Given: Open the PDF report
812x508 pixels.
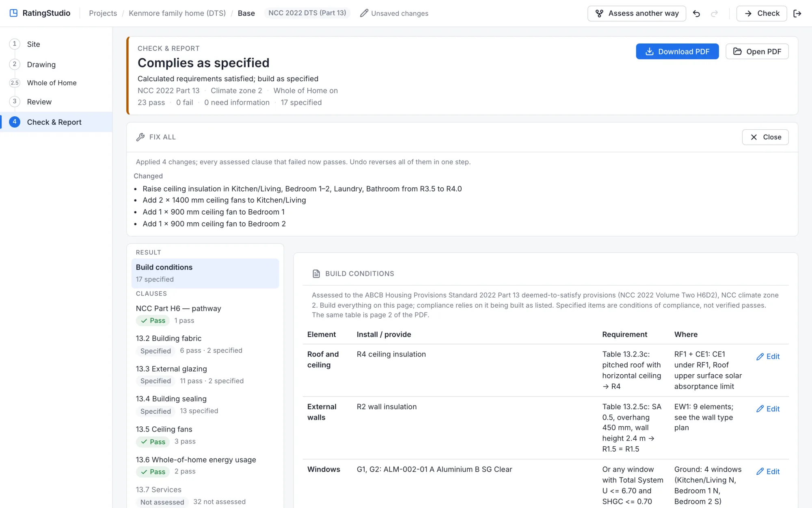Looking at the screenshot, I should click(757, 52).
